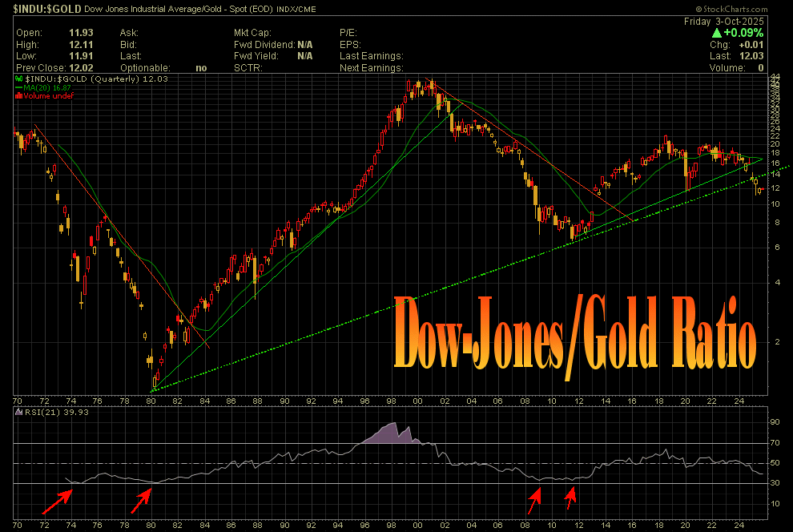This screenshot has height=532, width=793.
Task: Click the price axis label 2
Action: pos(778,342)
